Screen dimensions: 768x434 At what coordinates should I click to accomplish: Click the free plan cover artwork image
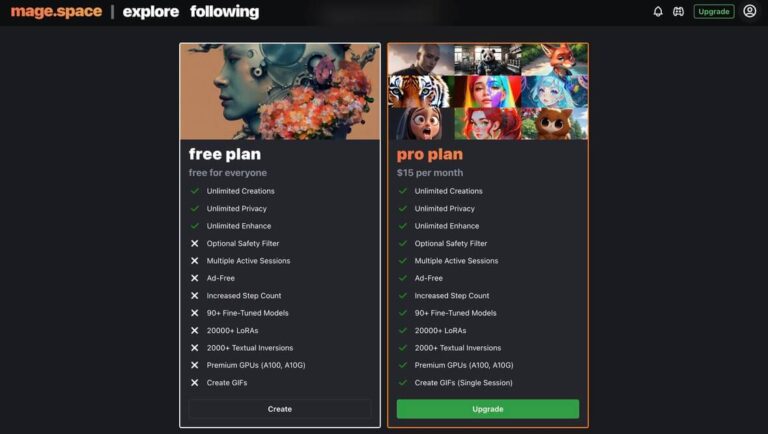click(x=280, y=92)
